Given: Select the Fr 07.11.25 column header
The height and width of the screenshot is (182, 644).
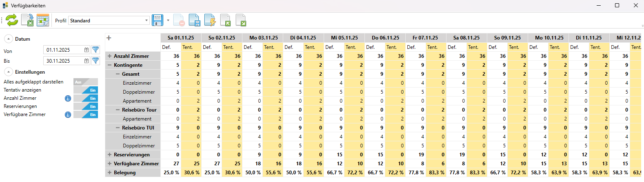Looking at the screenshot, I should tap(426, 37).
